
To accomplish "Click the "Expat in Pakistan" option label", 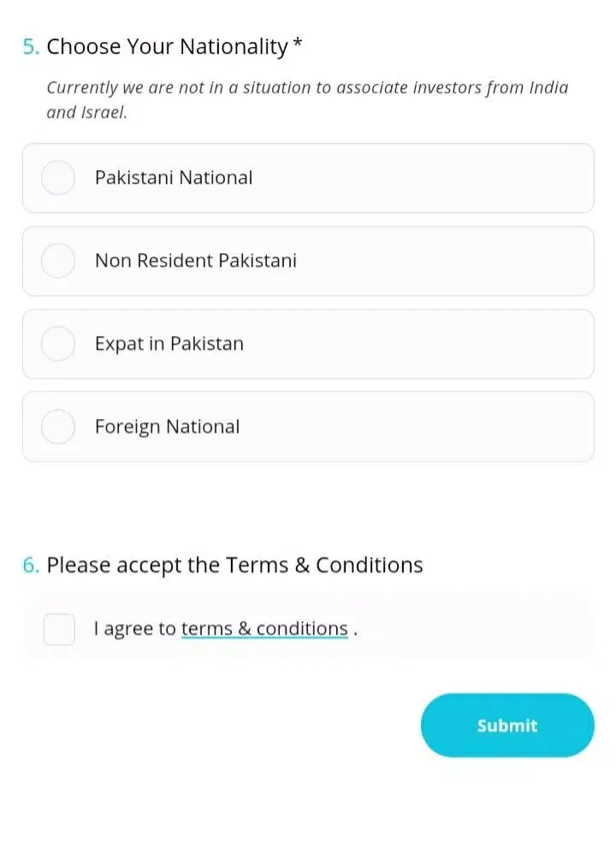I will point(169,344).
